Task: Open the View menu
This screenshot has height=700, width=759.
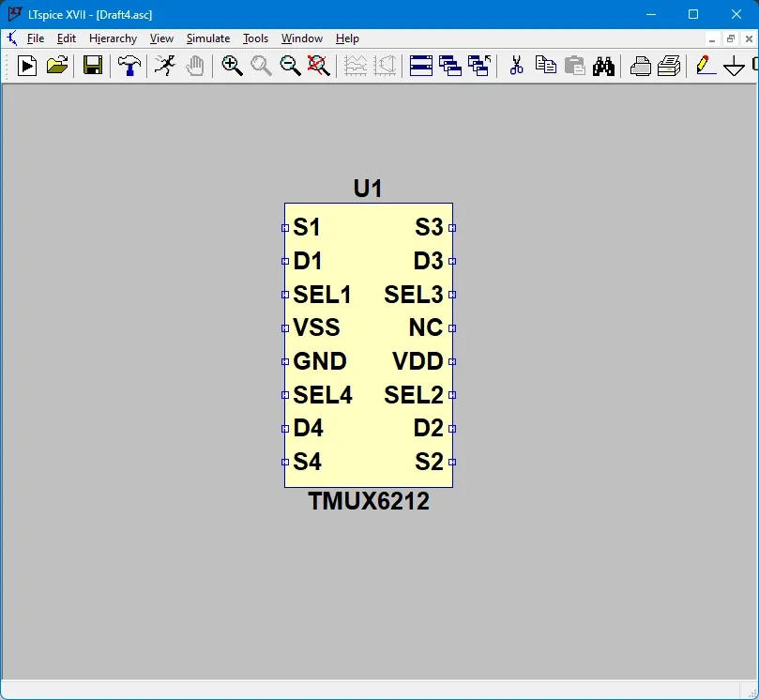Action: pyautogui.click(x=161, y=38)
